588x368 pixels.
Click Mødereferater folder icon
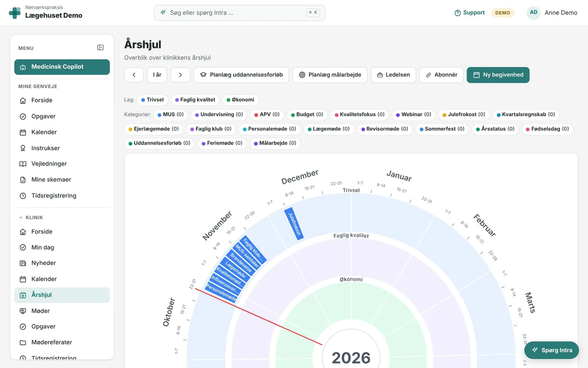click(23, 343)
